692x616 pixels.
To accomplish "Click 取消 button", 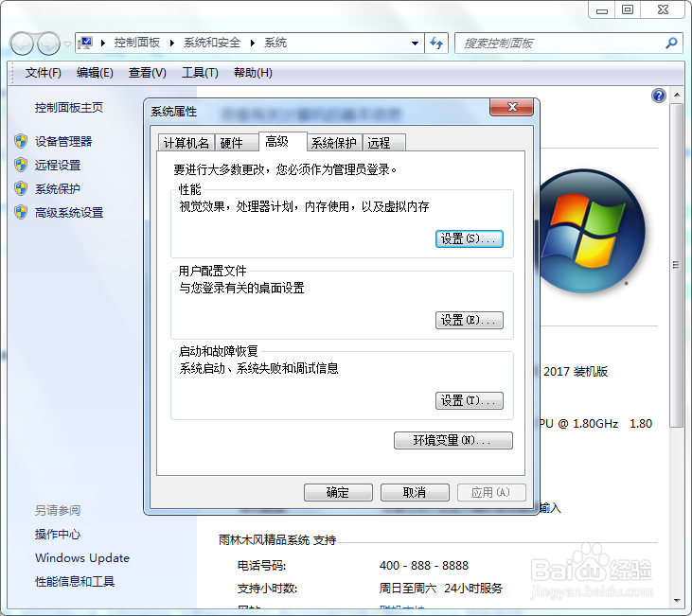I will click(415, 492).
